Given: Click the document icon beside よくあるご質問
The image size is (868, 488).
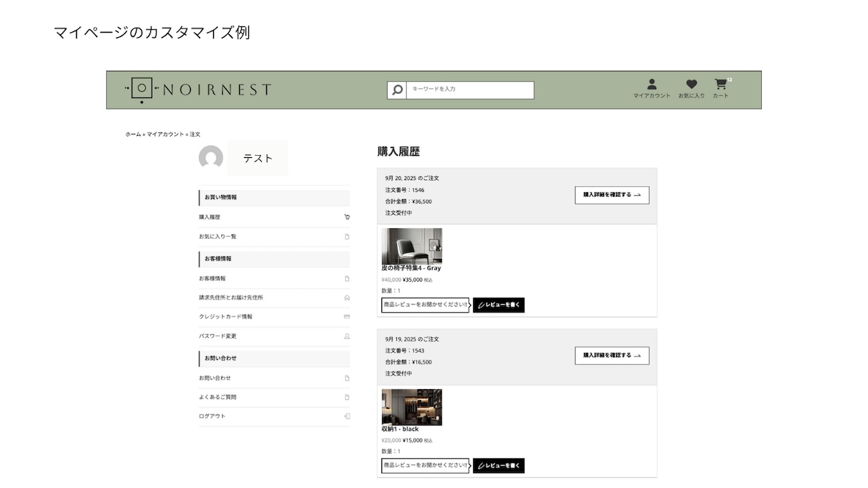Looking at the screenshot, I should tap(347, 397).
